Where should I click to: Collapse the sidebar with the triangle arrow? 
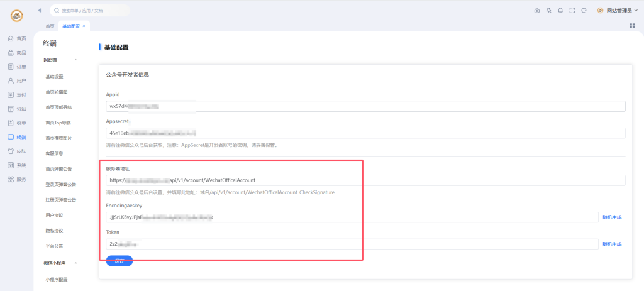pos(40,11)
